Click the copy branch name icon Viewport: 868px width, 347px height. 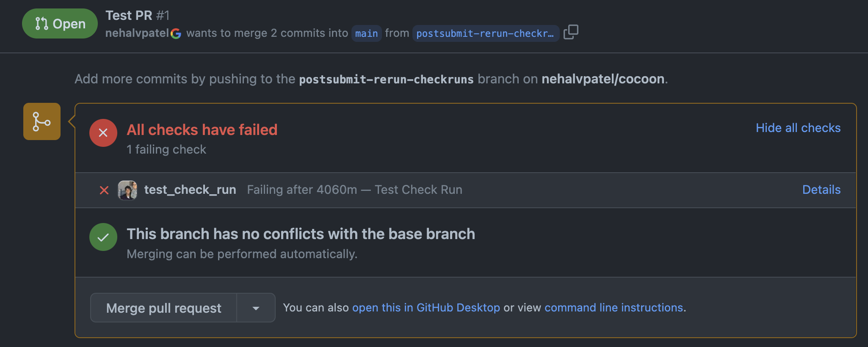pyautogui.click(x=571, y=32)
